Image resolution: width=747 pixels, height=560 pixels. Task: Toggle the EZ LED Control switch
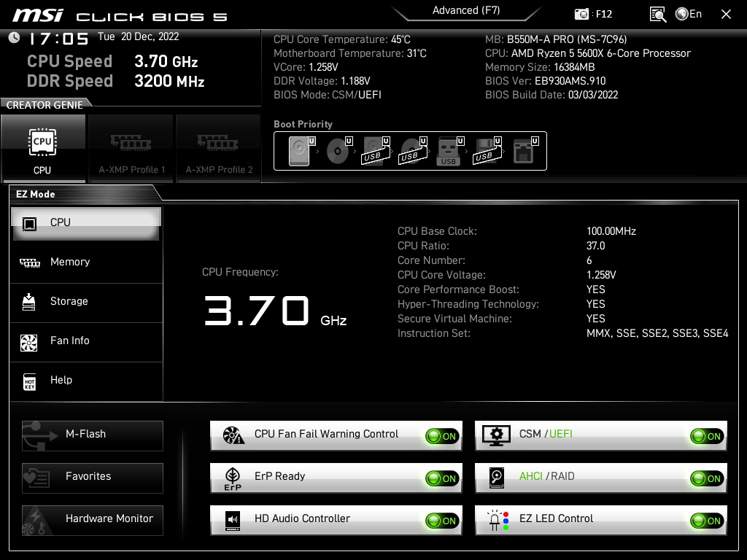(x=707, y=521)
